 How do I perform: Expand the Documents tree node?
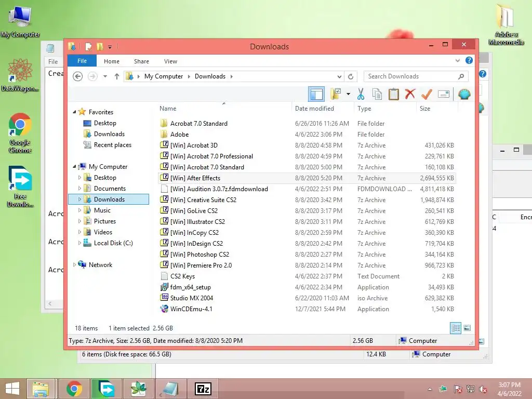click(79, 188)
